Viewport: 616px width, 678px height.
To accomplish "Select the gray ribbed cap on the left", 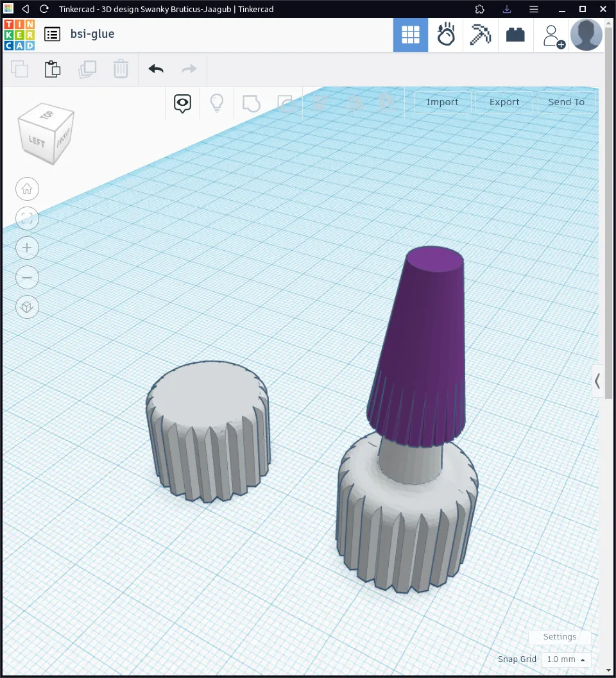I will (x=209, y=432).
